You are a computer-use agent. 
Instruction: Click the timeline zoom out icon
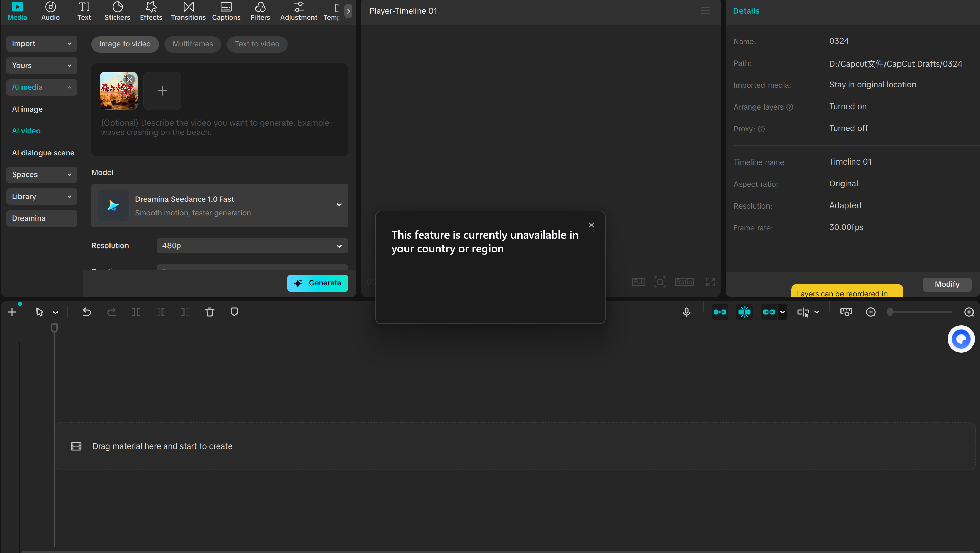(x=871, y=312)
